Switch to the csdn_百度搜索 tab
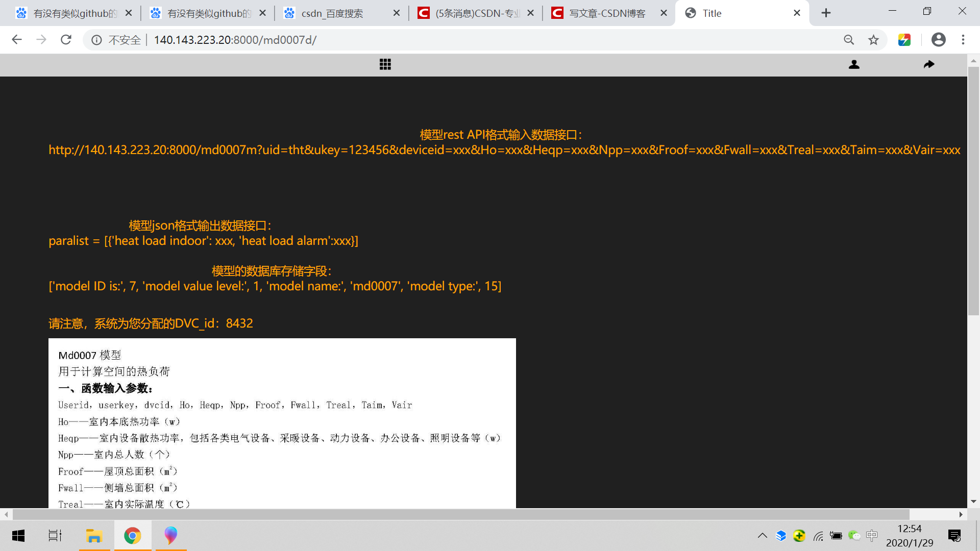 coord(332,13)
